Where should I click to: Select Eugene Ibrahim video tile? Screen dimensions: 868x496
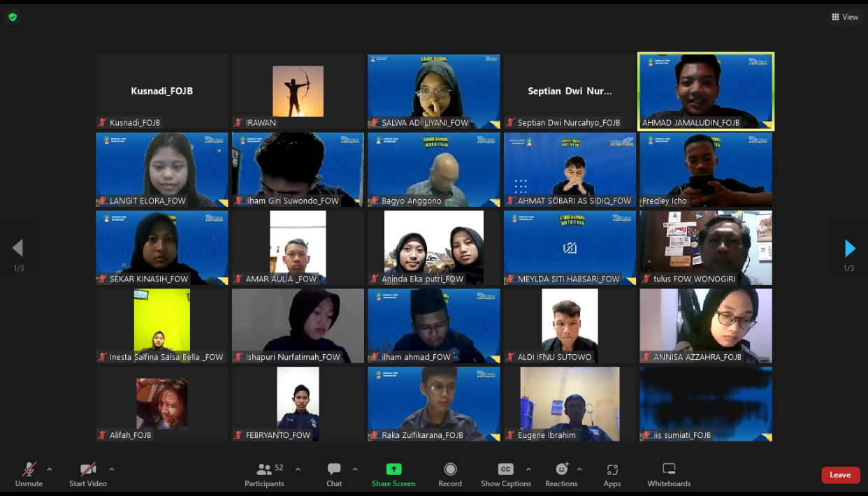pyautogui.click(x=570, y=404)
